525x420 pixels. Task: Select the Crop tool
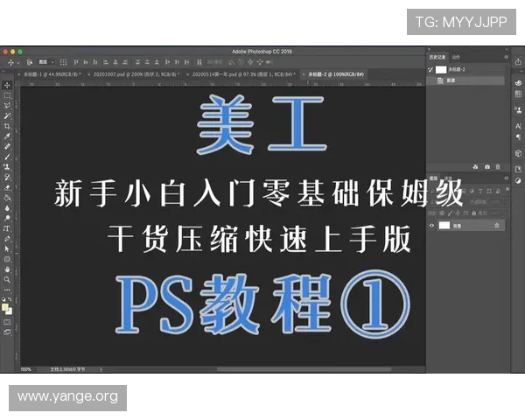[7, 126]
